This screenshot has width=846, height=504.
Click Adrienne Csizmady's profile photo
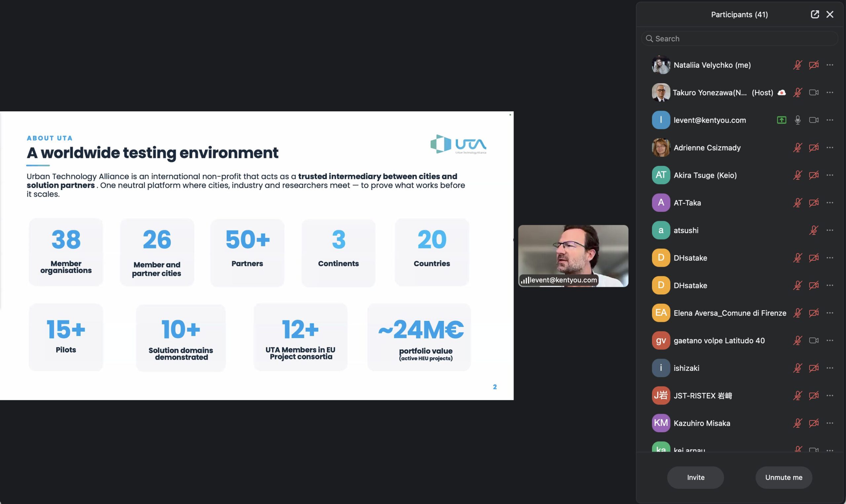661,147
